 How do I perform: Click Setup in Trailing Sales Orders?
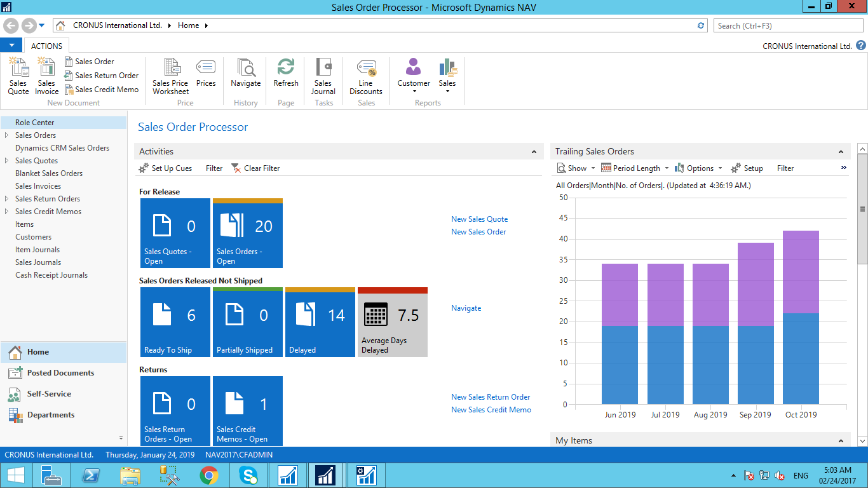pyautogui.click(x=747, y=168)
